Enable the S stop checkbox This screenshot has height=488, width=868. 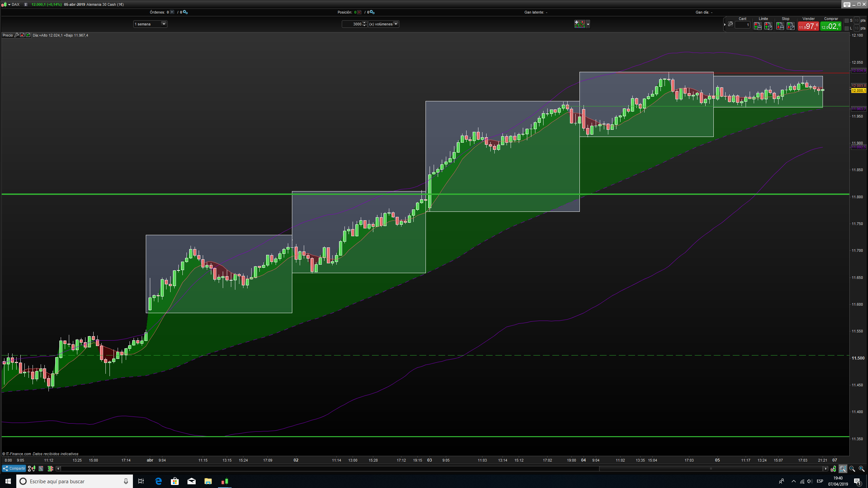pos(847,21)
